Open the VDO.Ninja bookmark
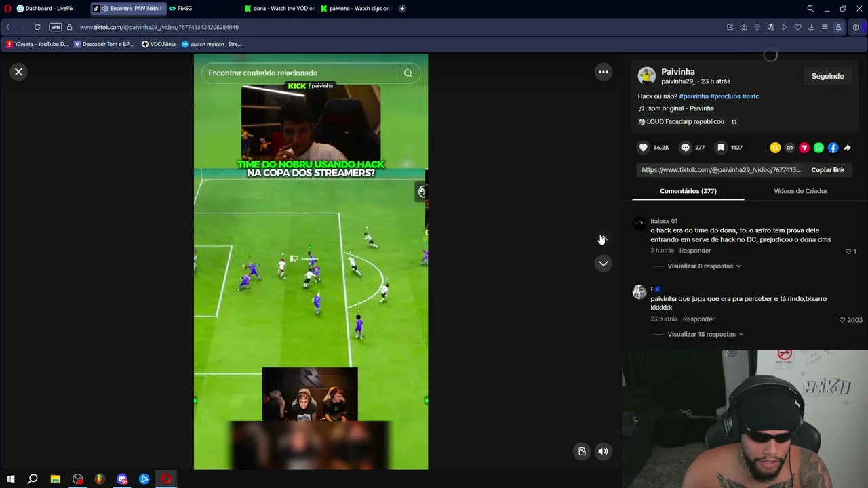 pos(159,44)
